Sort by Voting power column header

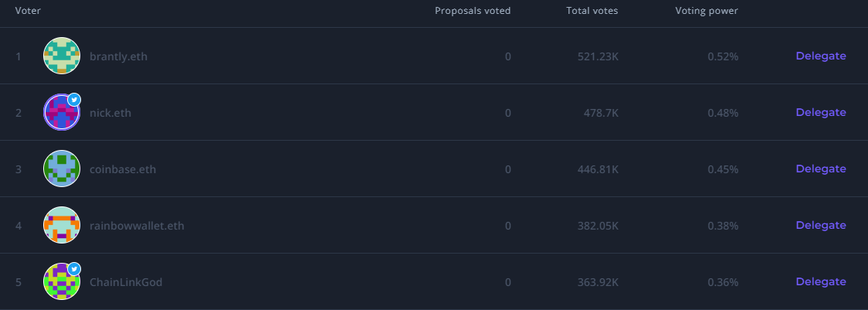click(707, 11)
